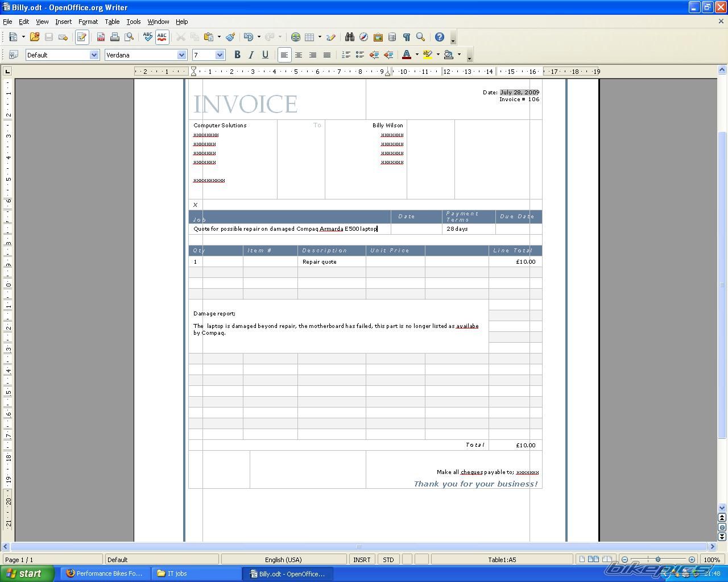Toggle nonprinting characters paragraph mark
Screen dimensions: 728x582
(406, 37)
